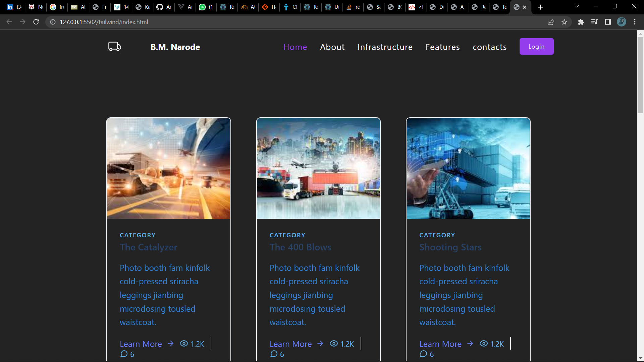Image resolution: width=644 pixels, height=362 pixels.
Task: Click the bookmark star icon in address bar
Action: (x=564, y=22)
